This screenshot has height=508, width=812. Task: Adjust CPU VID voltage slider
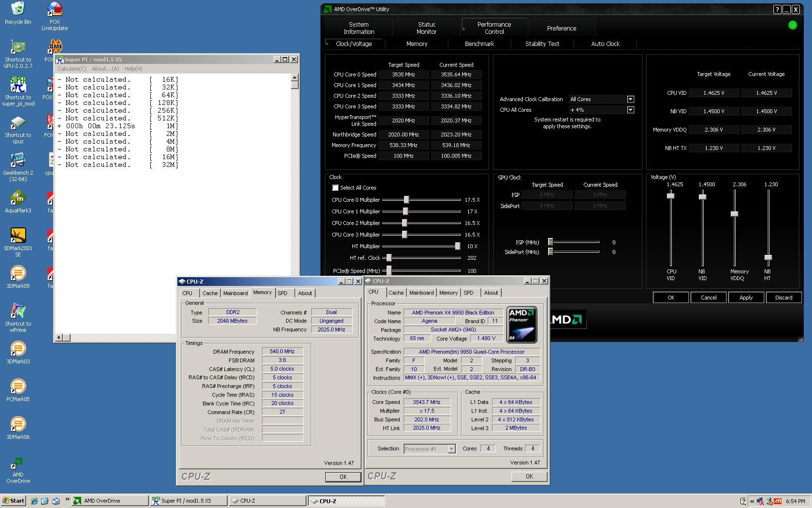(x=670, y=196)
